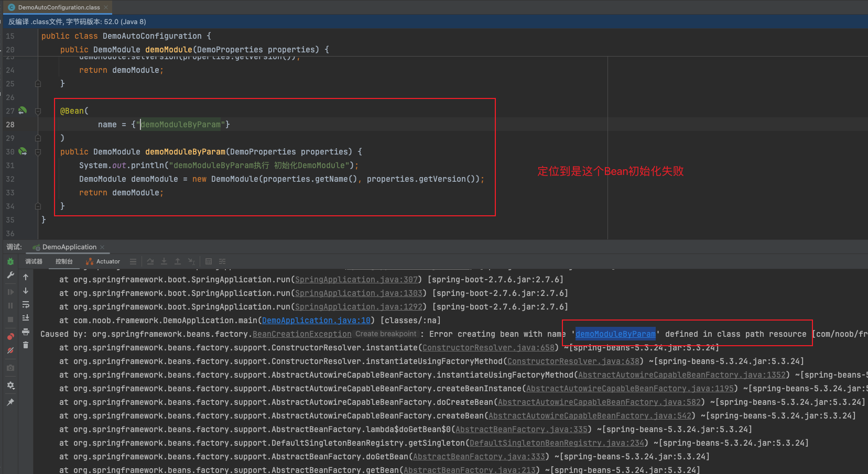Image resolution: width=868 pixels, height=474 pixels.
Task: Open the ConstructorResolver.java:658 link
Action: point(489,348)
